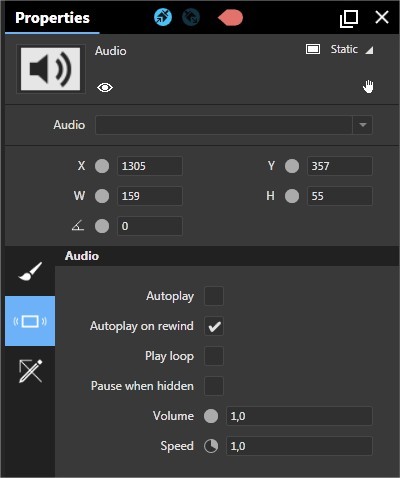Select the Properties tab

(x=52, y=18)
